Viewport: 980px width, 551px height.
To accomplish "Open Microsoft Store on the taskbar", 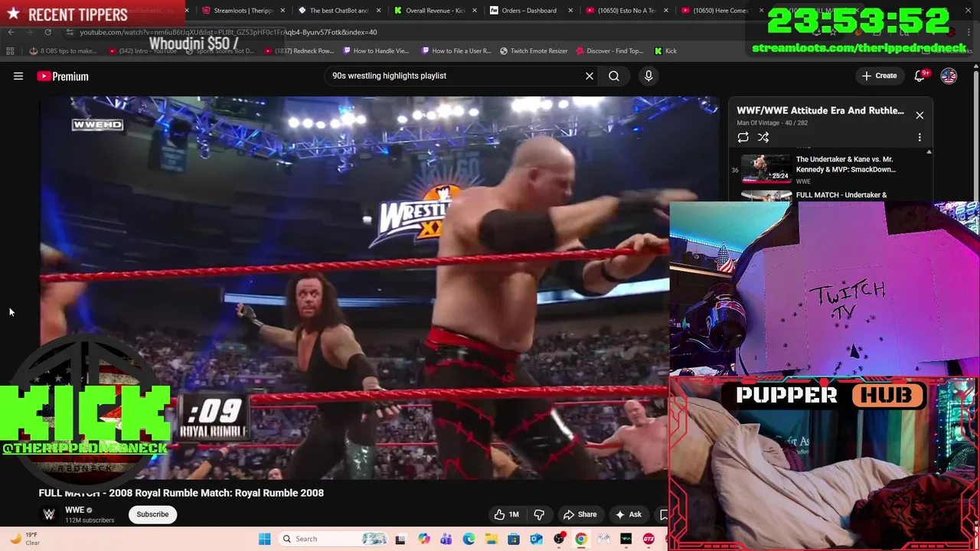I will point(514,539).
